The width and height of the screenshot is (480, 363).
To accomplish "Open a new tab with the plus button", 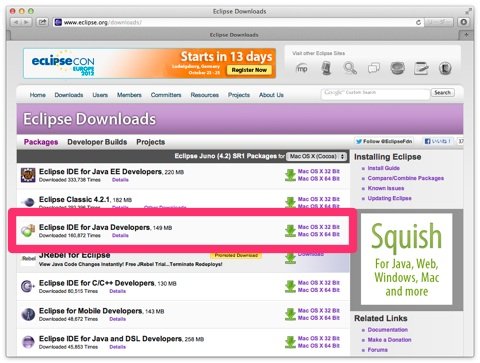I will coord(466,35).
